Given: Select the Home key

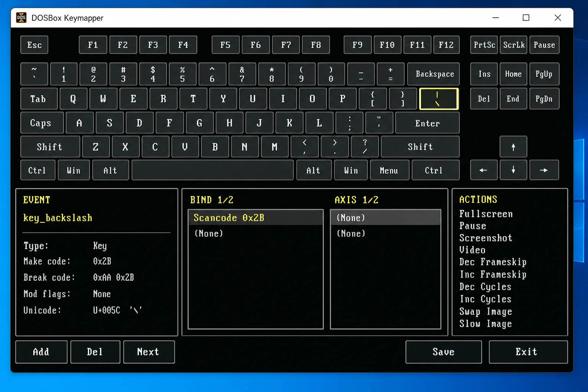Looking at the screenshot, I should click(x=513, y=74).
